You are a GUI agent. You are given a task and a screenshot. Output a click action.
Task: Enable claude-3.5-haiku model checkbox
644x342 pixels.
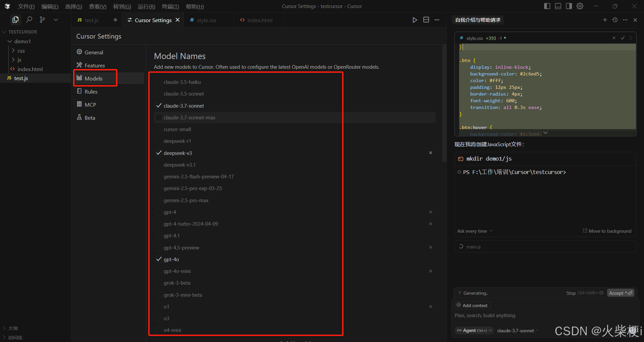pos(159,82)
